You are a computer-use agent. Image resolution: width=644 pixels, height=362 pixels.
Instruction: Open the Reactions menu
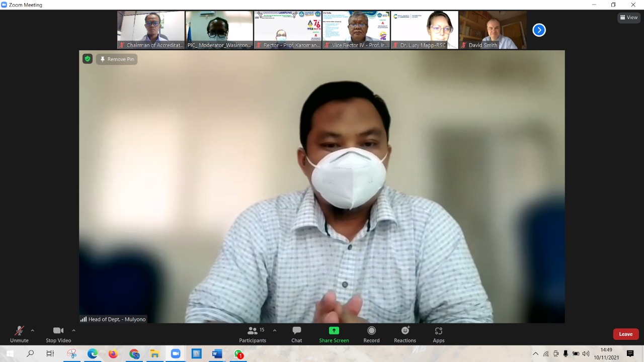tap(405, 334)
